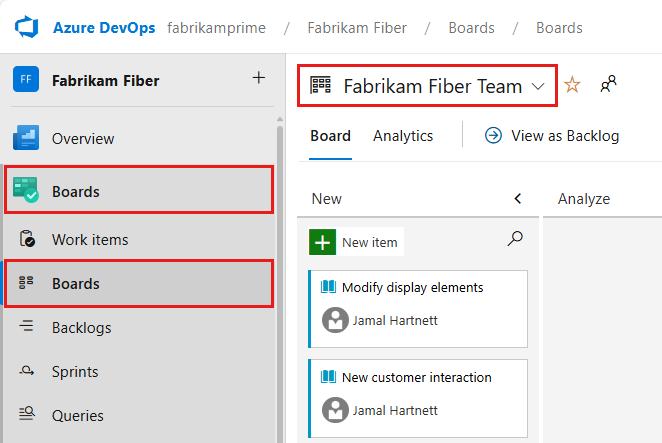Open Overview from the sidebar
Screen dimensions: 662x443
(x=82, y=138)
